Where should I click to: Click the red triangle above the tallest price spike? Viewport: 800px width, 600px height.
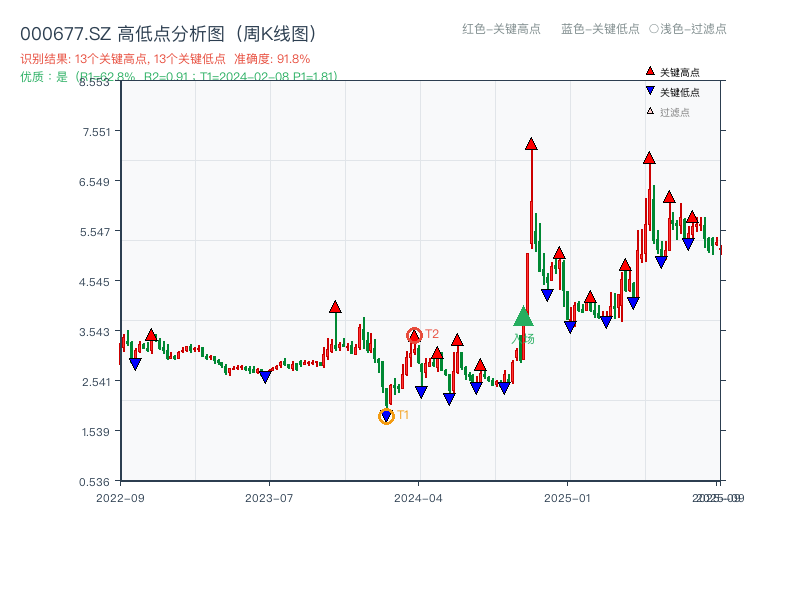pos(530,143)
